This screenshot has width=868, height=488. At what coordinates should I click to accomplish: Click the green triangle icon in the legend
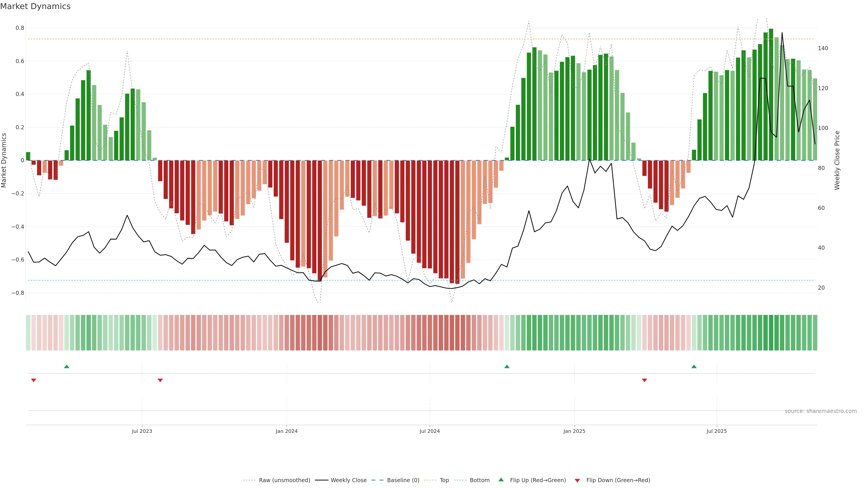coord(501,480)
